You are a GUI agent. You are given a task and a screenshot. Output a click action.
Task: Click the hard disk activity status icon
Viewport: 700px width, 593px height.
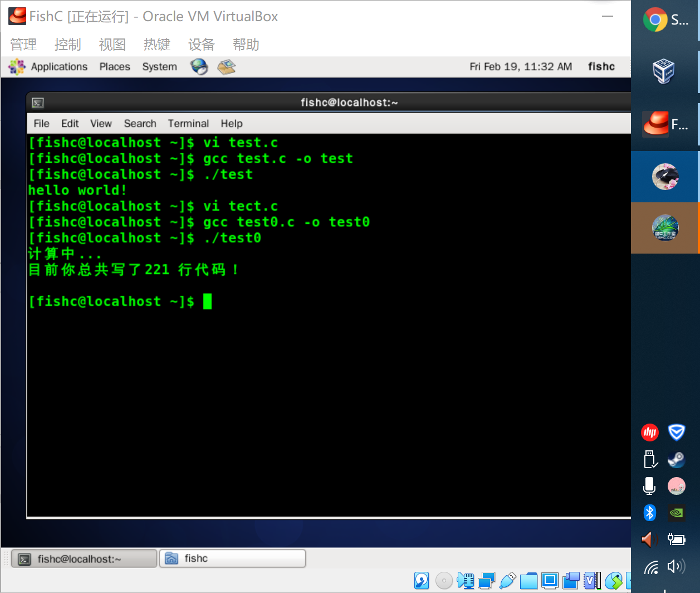pos(422,581)
